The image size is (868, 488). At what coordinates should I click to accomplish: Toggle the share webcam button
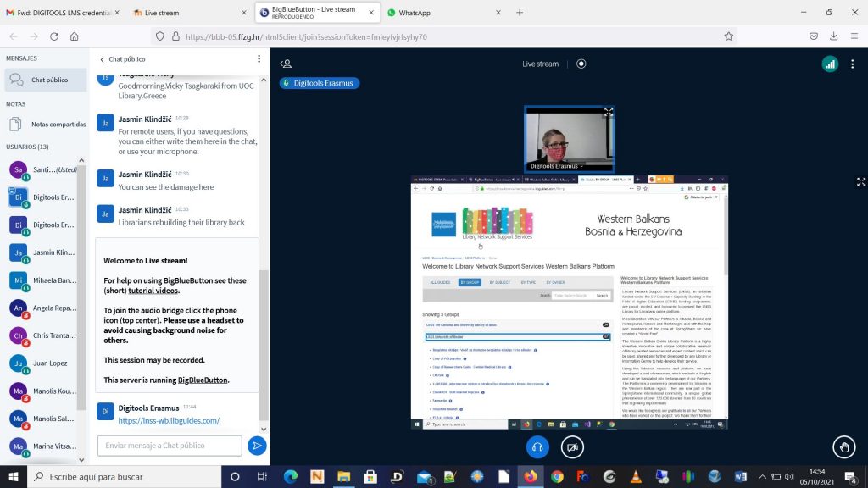coord(573,447)
